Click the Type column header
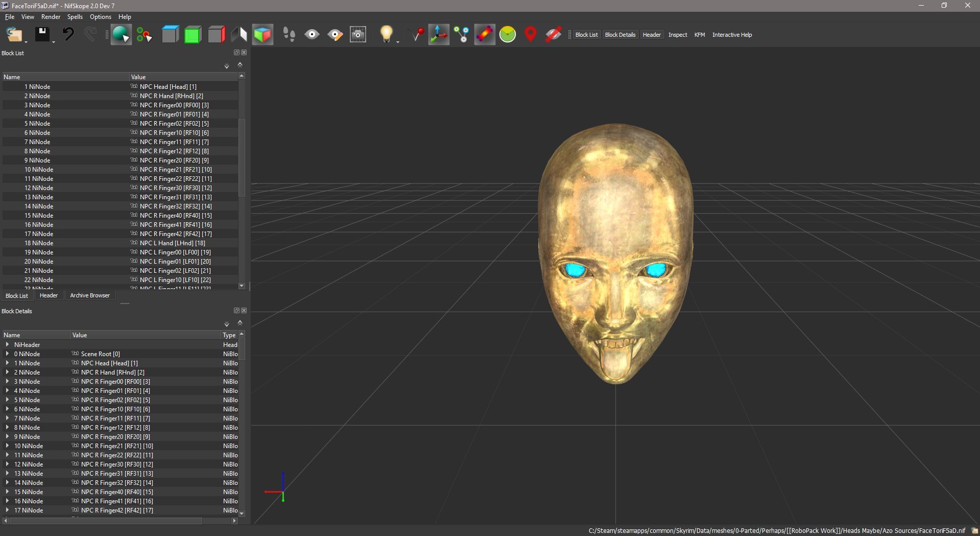The image size is (980, 536). 229,335
